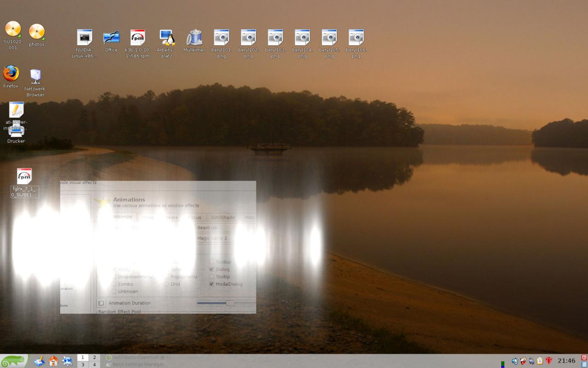Switch to the Create tab

click(x=171, y=218)
